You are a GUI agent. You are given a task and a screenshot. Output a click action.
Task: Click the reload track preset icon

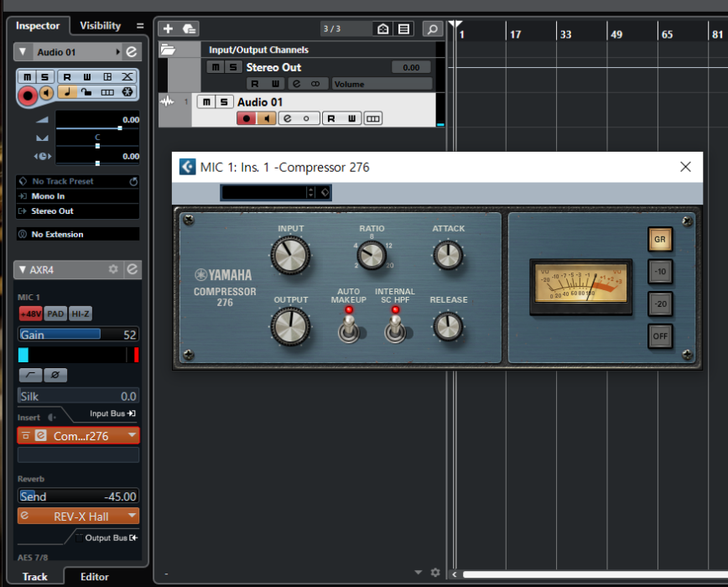click(x=133, y=181)
